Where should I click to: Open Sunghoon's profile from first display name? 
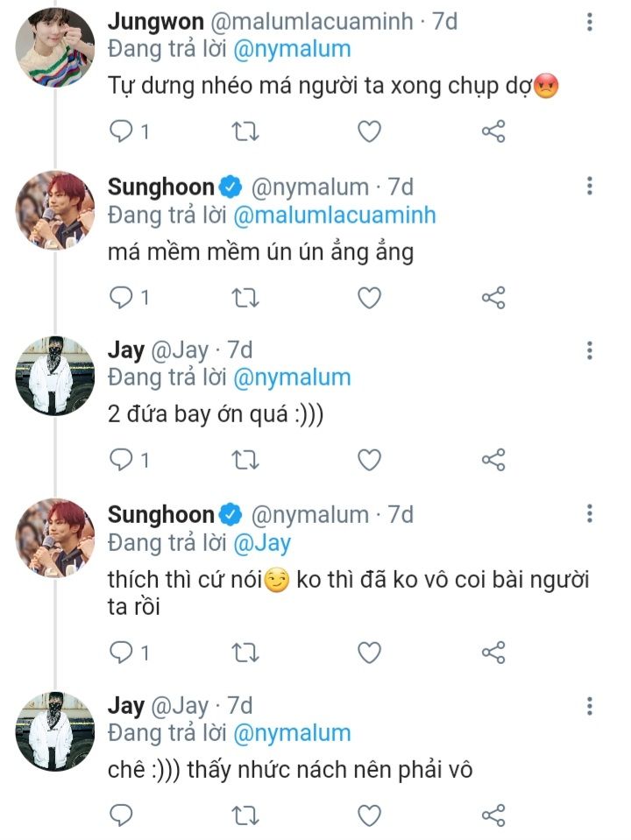click(x=160, y=187)
